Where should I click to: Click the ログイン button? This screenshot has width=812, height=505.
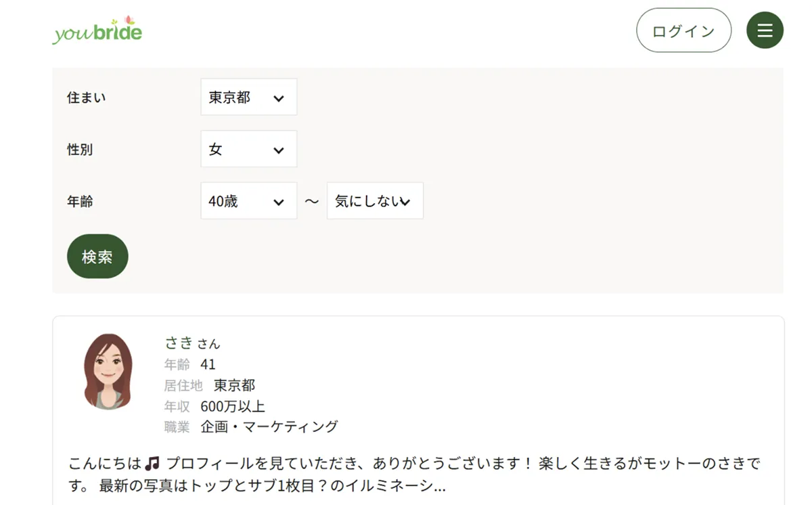(x=683, y=30)
